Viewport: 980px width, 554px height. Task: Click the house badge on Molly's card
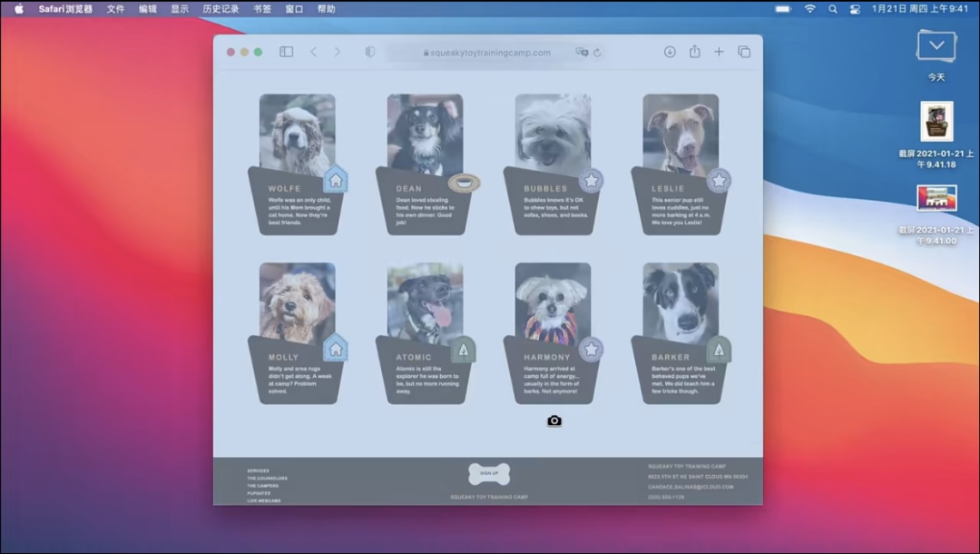click(x=336, y=349)
